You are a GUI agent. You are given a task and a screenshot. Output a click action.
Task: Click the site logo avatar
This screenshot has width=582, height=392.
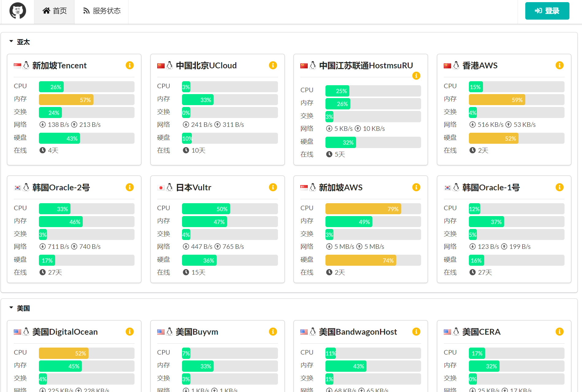18,11
